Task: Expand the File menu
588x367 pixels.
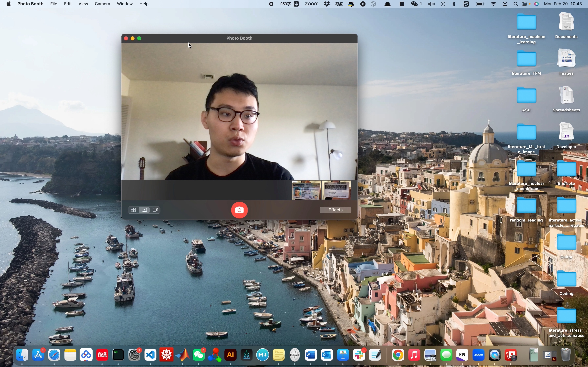Action: [x=53, y=4]
